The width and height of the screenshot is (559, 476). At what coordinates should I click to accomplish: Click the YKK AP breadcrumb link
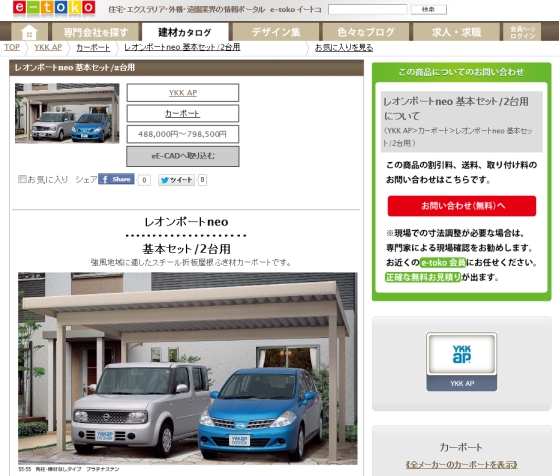pos(48,47)
